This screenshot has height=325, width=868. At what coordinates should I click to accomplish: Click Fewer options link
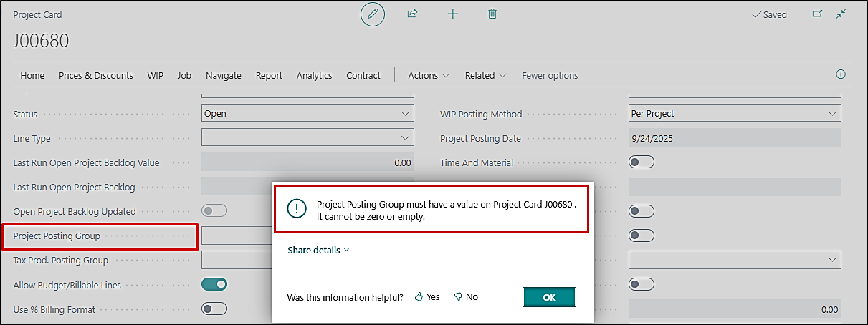click(x=550, y=75)
